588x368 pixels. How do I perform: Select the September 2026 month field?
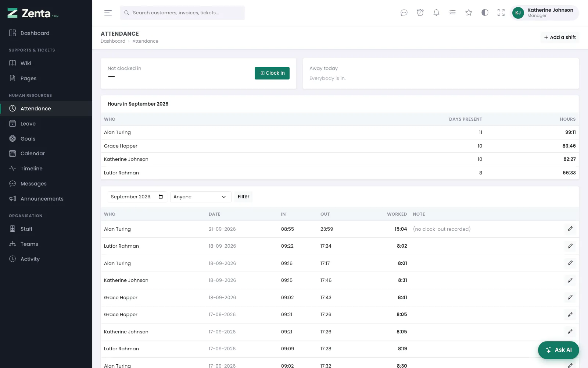137,197
